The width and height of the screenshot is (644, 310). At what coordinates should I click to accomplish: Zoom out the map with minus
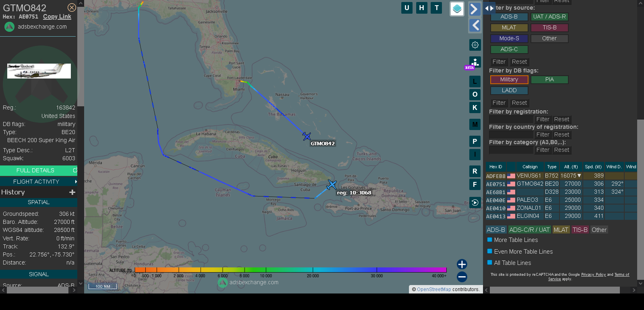click(x=462, y=277)
